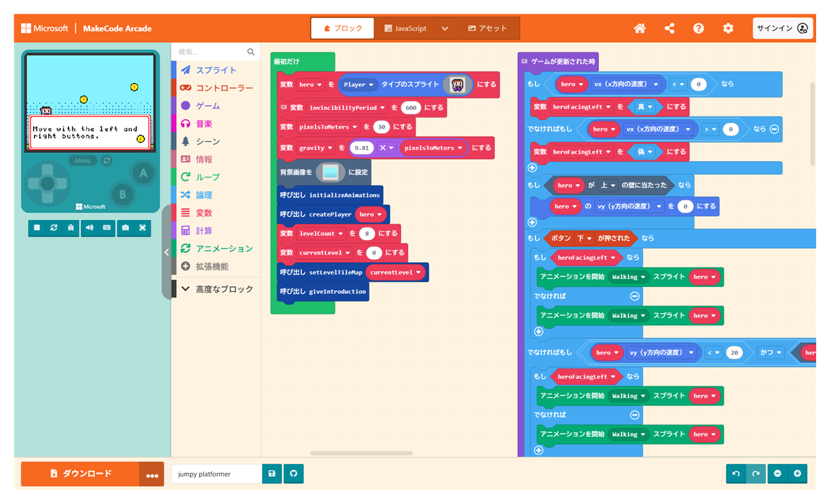Viewport: 830px width, 504px height.
Task: Click the debug bug icon under simulator
Action: pyautogui.click(x=71, y=227)
